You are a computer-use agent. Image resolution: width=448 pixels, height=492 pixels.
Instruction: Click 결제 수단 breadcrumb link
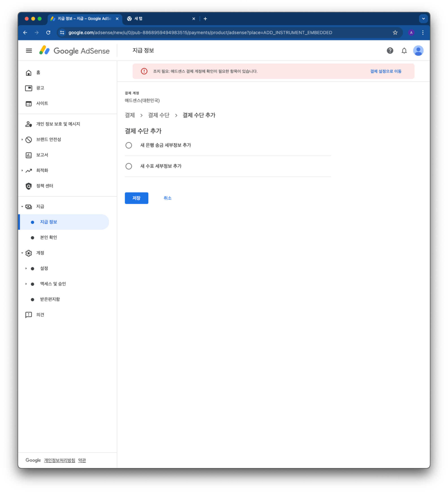(x=158, y=115)
